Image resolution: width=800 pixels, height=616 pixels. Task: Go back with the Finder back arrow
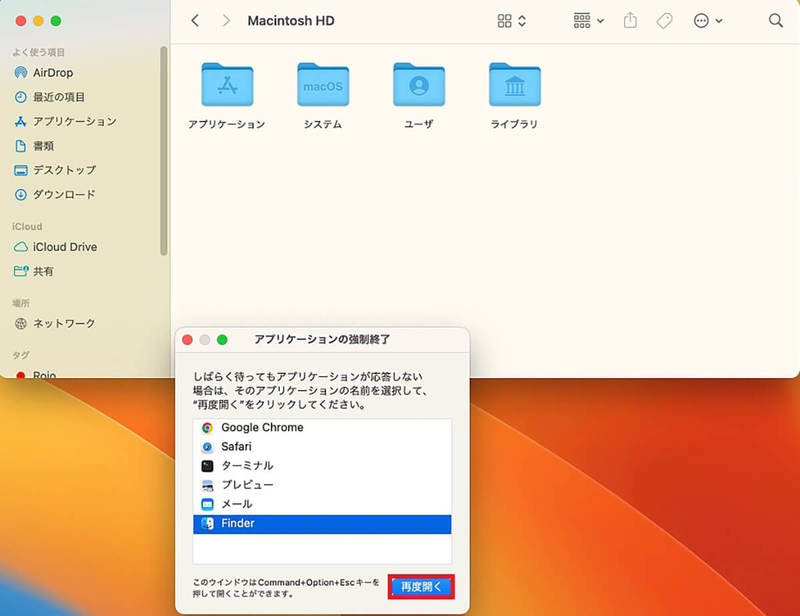pos(195,20)
